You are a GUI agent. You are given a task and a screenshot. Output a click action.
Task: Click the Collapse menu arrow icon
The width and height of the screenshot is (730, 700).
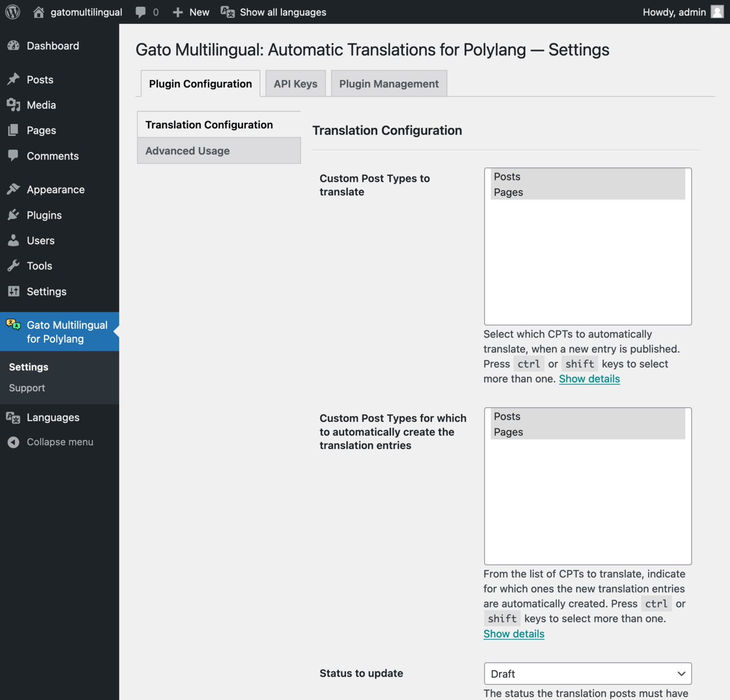pos(13,442)
